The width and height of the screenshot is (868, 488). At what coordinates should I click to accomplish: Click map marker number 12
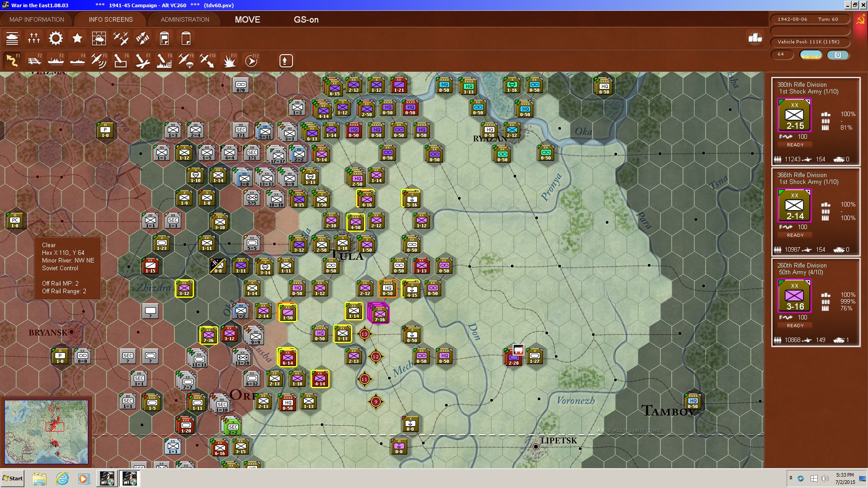pos(376,357)
